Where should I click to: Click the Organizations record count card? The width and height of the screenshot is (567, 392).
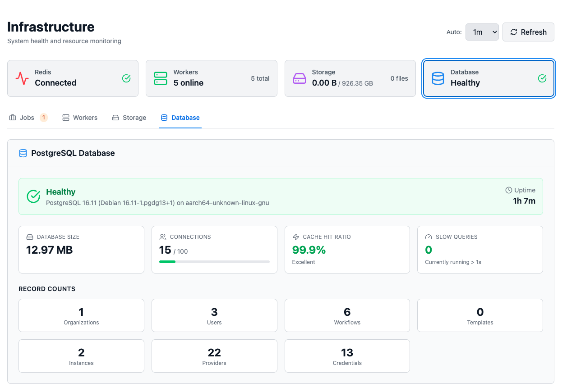click(81, 315)
